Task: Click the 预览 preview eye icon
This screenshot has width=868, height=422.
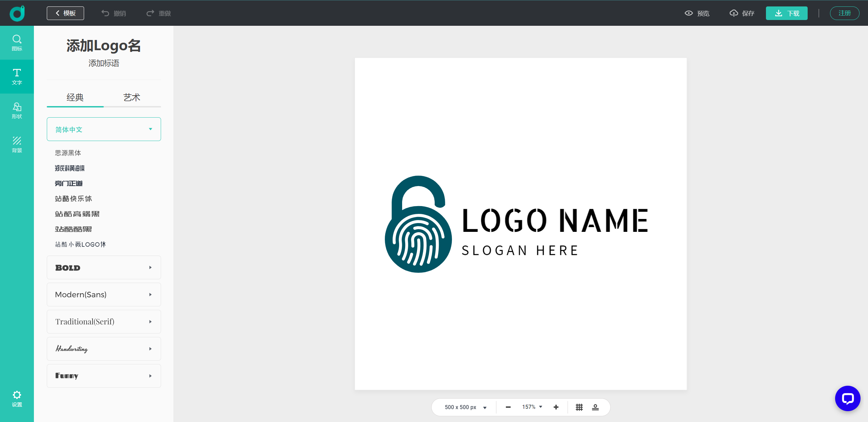Action: click(689, 13)
